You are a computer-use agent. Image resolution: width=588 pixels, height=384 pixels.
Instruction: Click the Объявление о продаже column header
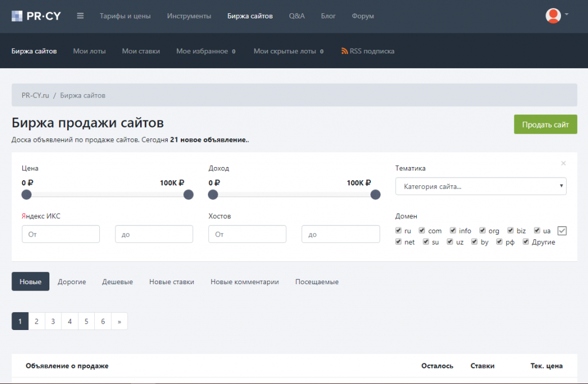[67, 366]
